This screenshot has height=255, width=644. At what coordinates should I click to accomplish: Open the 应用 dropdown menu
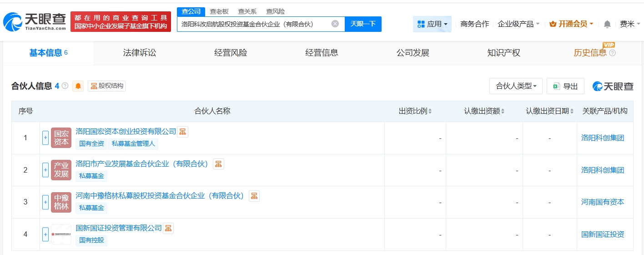432,24
